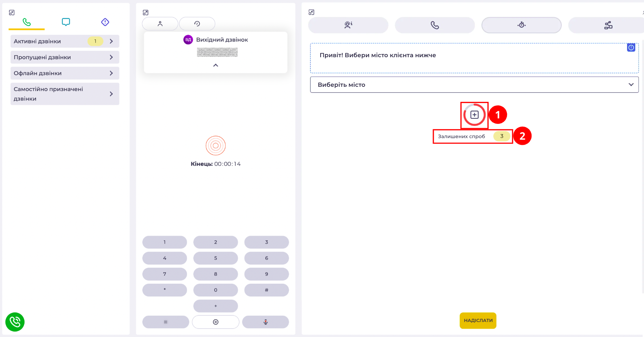
Task: Click the plus retry circular progress icon
Action: tap(474, 115)
